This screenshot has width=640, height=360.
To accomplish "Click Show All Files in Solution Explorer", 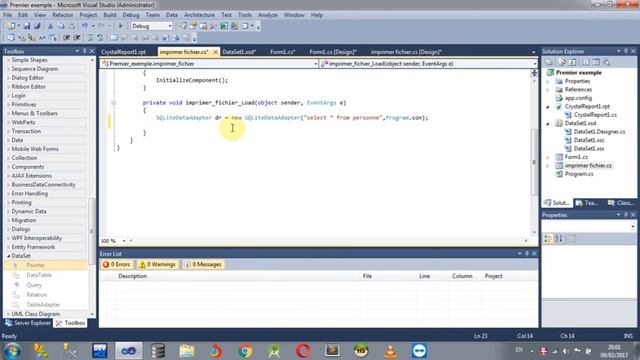I will click(x=562, y=62).
